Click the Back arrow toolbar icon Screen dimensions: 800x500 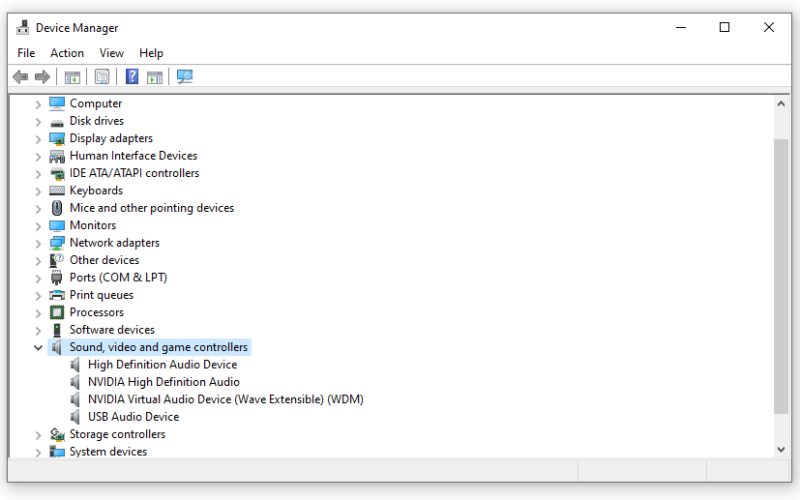point(20,77)
